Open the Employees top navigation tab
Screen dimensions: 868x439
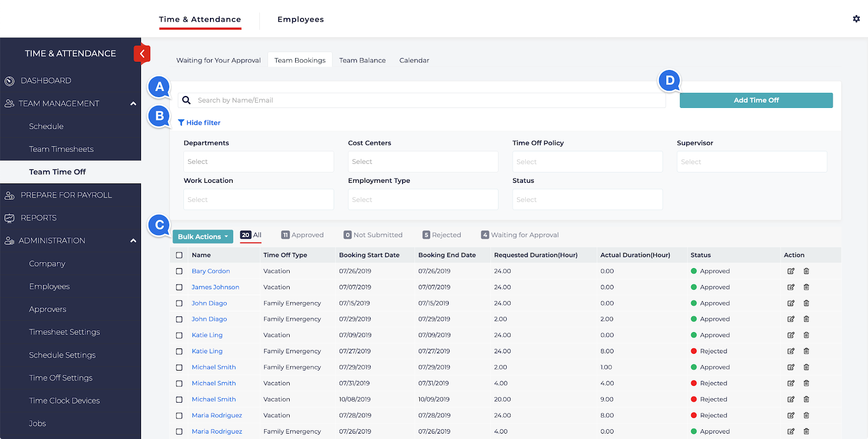click(x=301, y=20)
